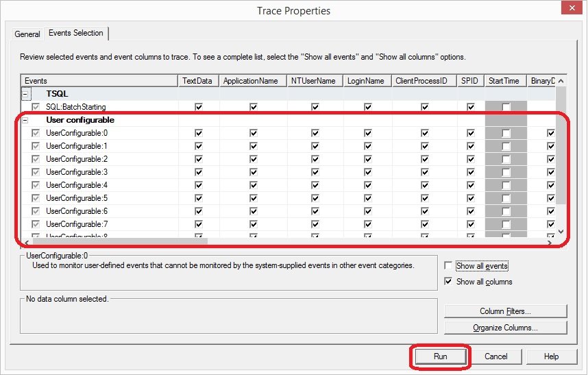
Task: Click the TextData column header
Action: [198, 81]
